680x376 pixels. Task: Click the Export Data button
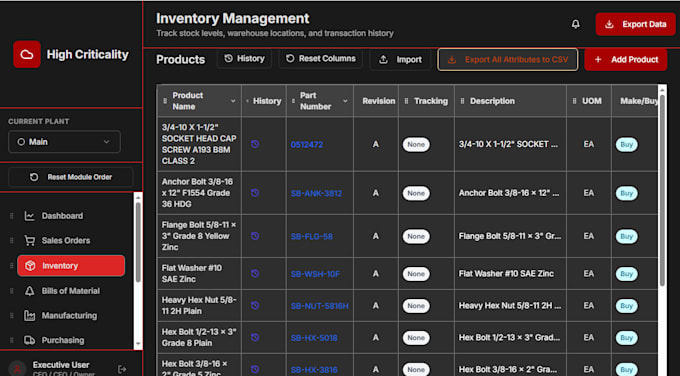coord(635,24)
